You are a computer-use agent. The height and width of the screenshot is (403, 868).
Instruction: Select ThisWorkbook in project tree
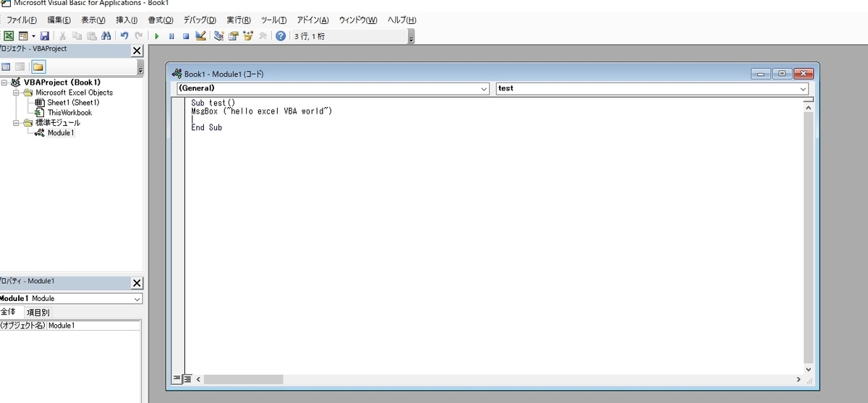(69, 113)
